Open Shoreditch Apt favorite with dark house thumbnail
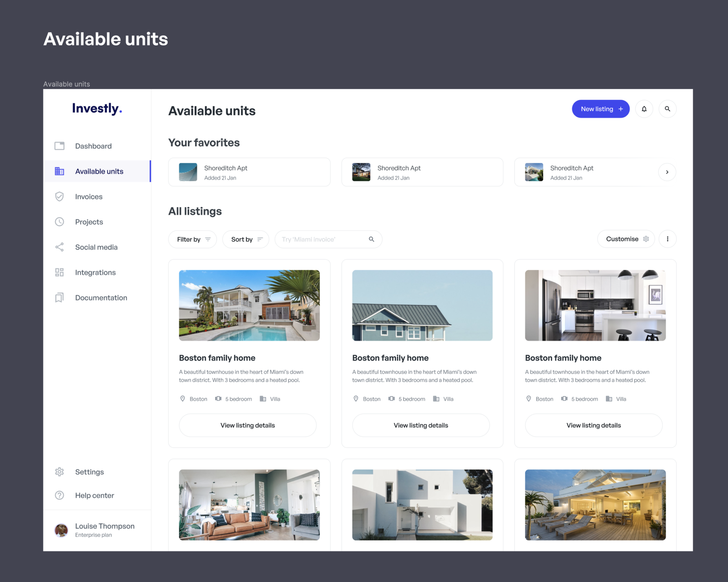728x582 pixels. pyautogui.click(x=422, y=172)
